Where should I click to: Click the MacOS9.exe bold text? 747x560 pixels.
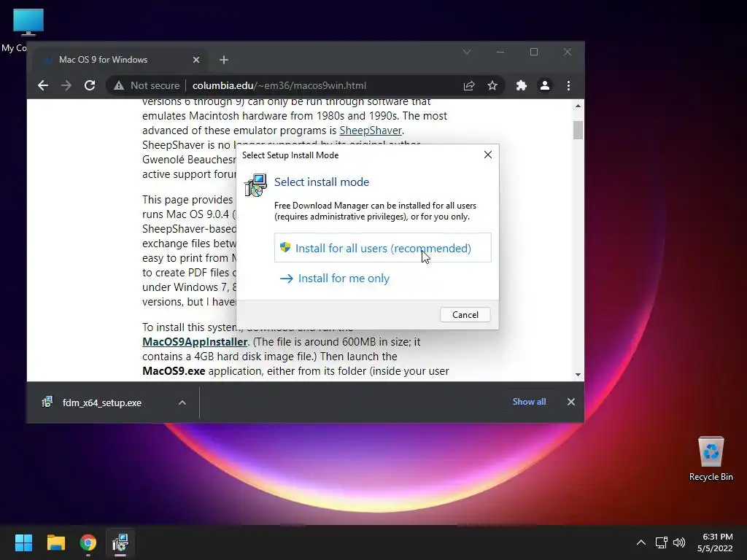174,371
